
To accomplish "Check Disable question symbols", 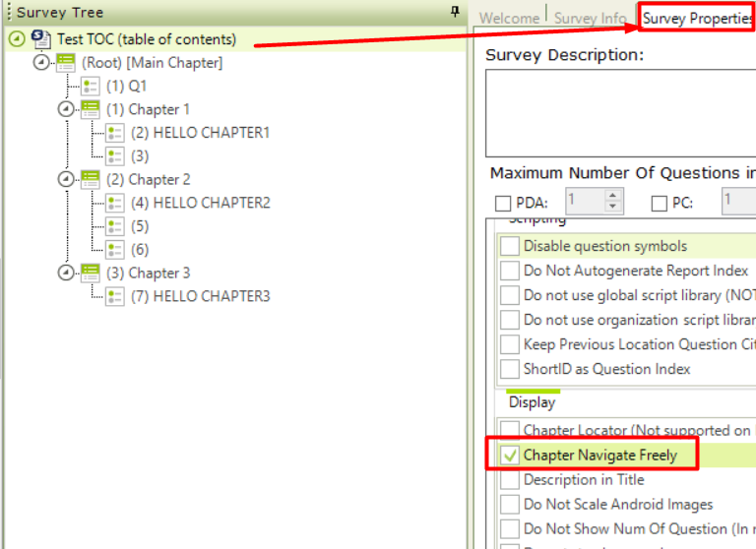I will coord(510,246).
